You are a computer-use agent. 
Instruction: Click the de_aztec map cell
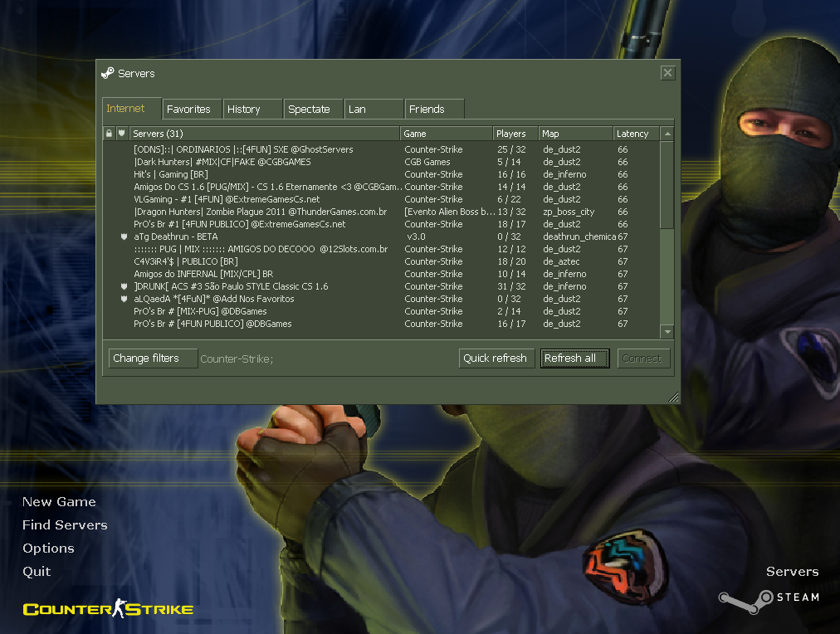click(x=561, y=261)
